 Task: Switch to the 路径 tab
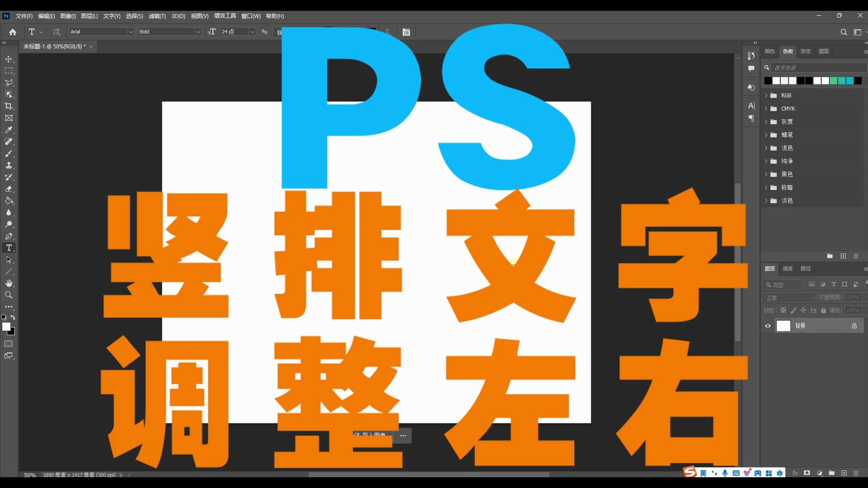click(x=806, y=269)
